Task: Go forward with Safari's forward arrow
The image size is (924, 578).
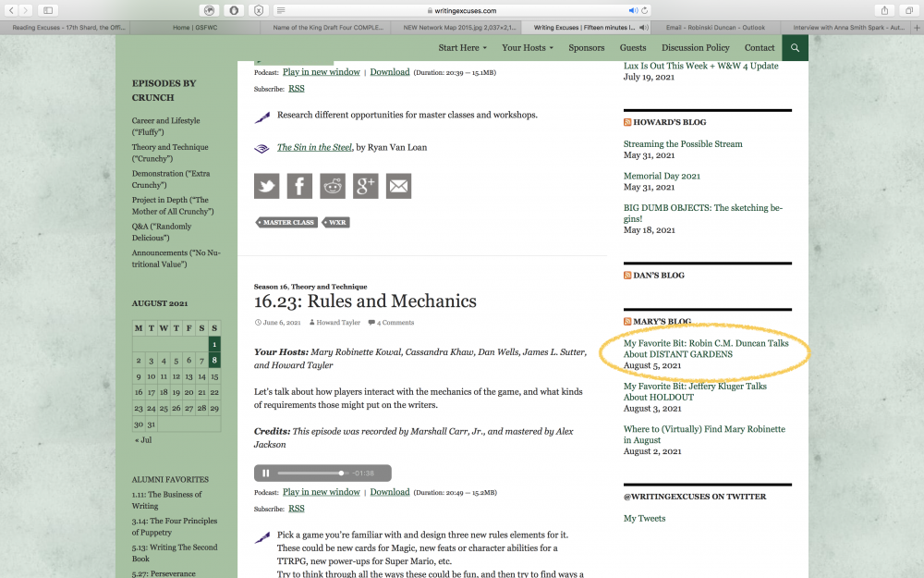Action: (25, 10)
